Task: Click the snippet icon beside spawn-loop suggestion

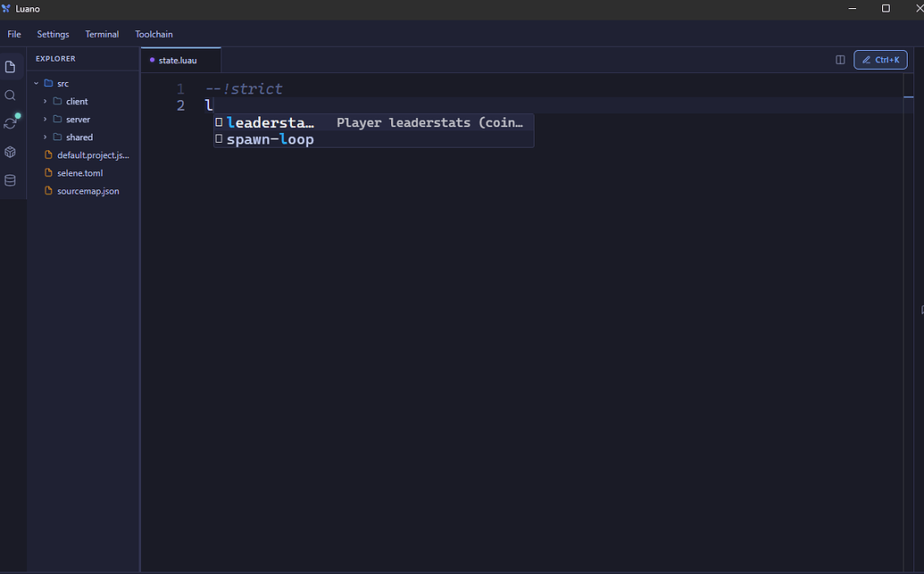Action: click(219, 138)
